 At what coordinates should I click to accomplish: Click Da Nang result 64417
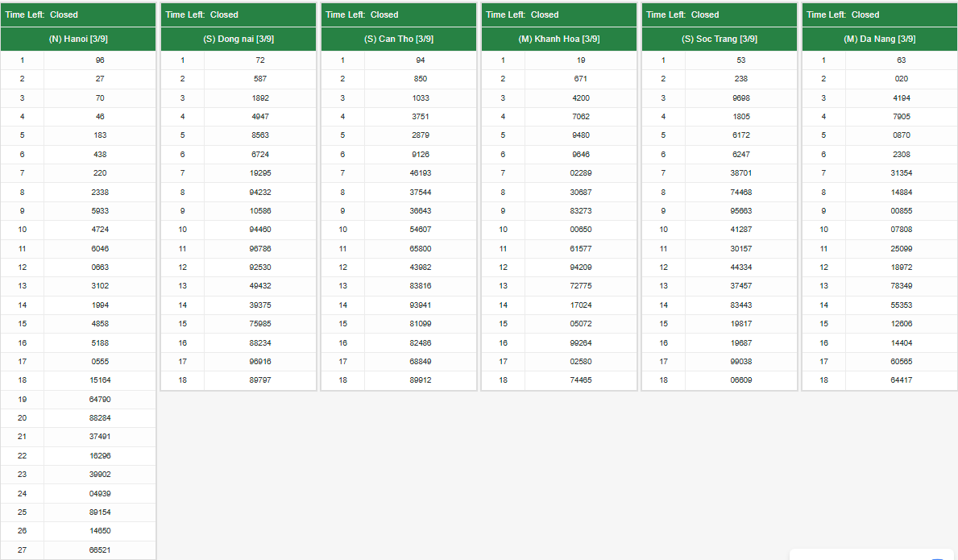(x=902, y=380)
